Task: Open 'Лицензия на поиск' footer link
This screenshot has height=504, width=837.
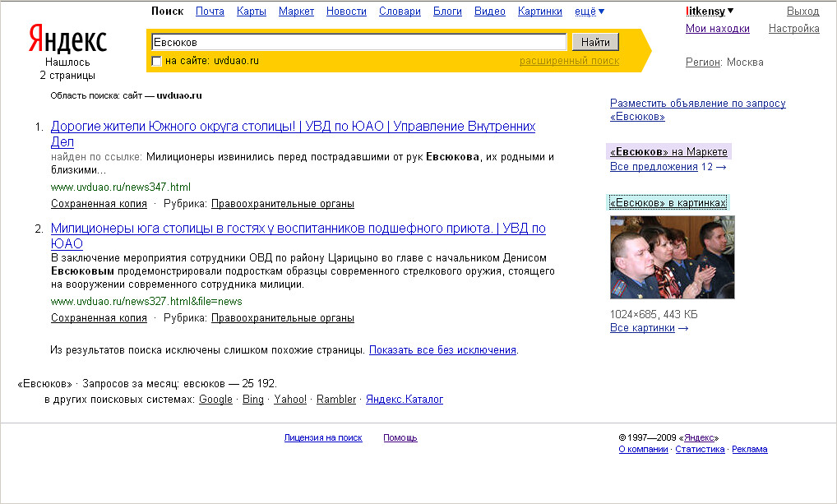Action: point(323,437)
